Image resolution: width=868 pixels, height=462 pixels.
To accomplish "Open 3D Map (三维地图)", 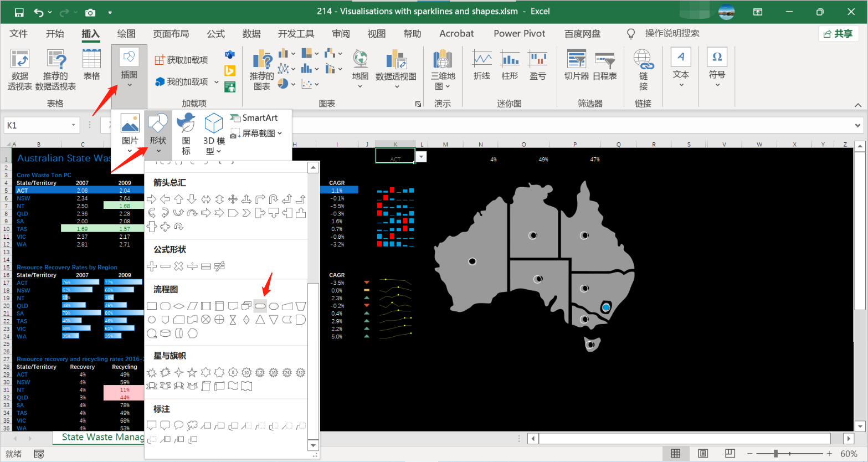I will coord(443,69).
